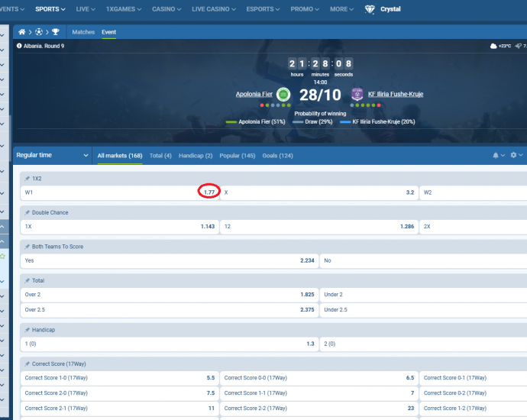Select the Under 2.5 outcome

[x=423, y=309]
